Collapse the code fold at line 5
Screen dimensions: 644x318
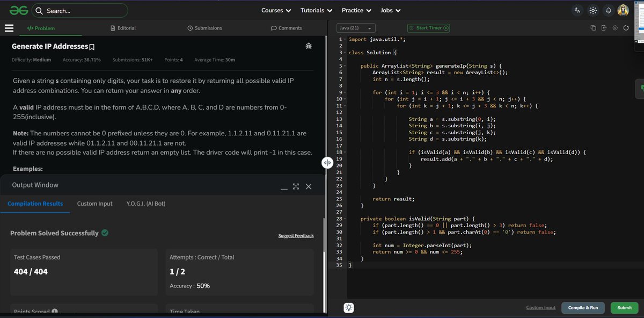point(345,66)
